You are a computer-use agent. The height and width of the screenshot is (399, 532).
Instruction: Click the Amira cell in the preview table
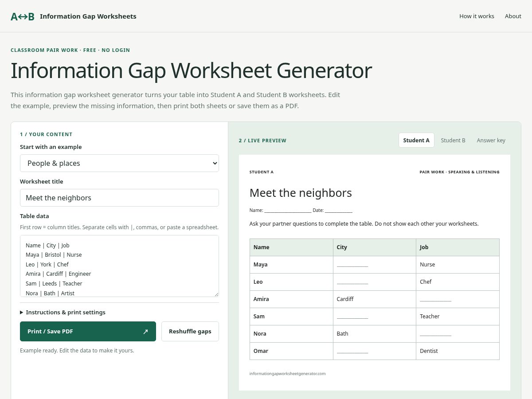pos(291,299)
